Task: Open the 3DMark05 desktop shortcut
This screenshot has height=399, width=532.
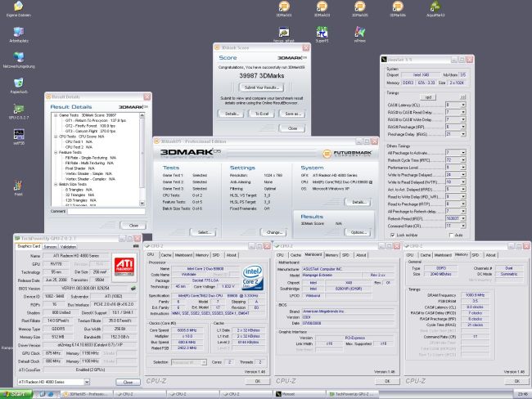Action: coord(359,8)
